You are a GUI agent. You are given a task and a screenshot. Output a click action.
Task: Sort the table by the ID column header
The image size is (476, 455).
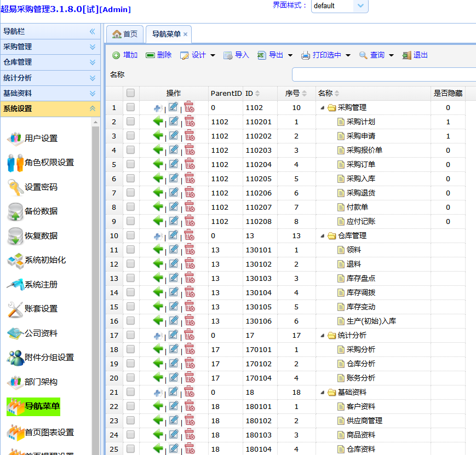pyautogui.click(x=253, y=93)
